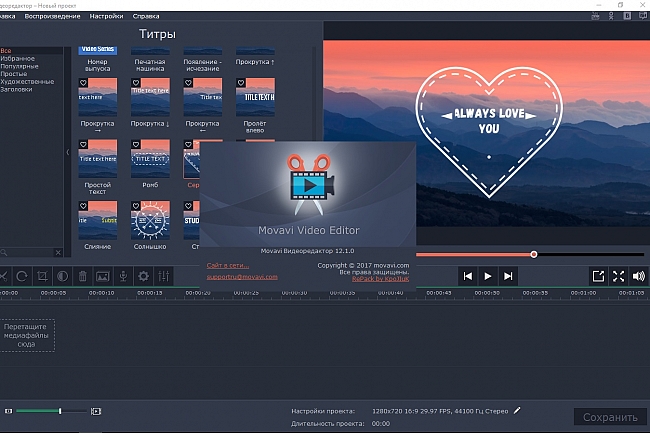Click the speaker volume icon
The image size is (650, 433).
coord(639,276)
